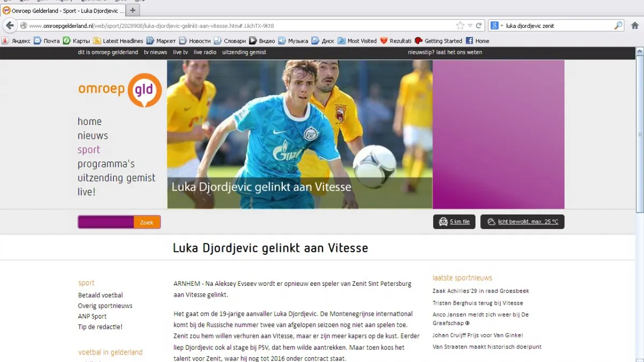Open the Музыка bookmark
Viewport: 644px width, 362px height.
point(293,41)
